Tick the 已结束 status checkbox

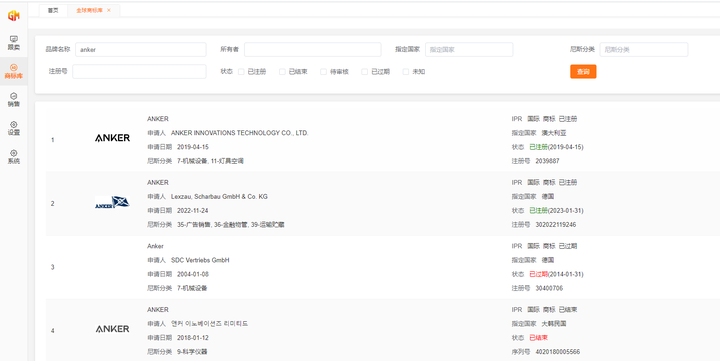[282, 72]
